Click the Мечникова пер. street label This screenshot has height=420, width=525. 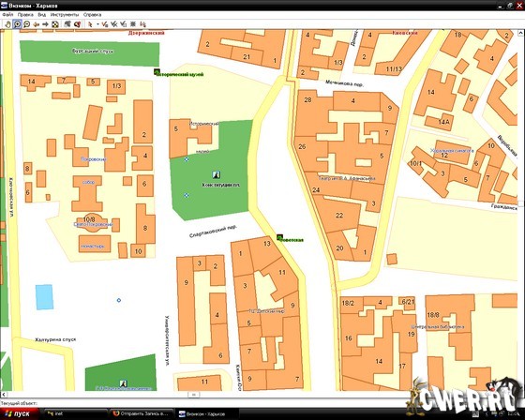[x=345, y=83]
